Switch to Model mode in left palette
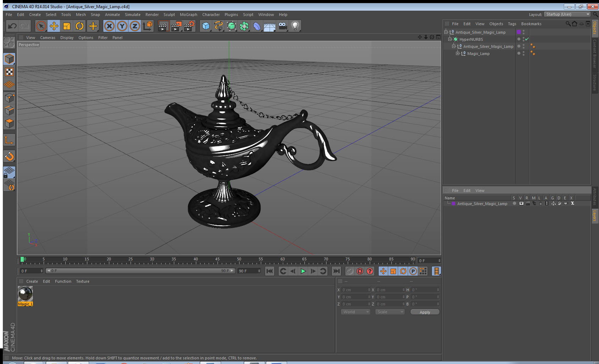599x364 pixels. click(9, 59)
